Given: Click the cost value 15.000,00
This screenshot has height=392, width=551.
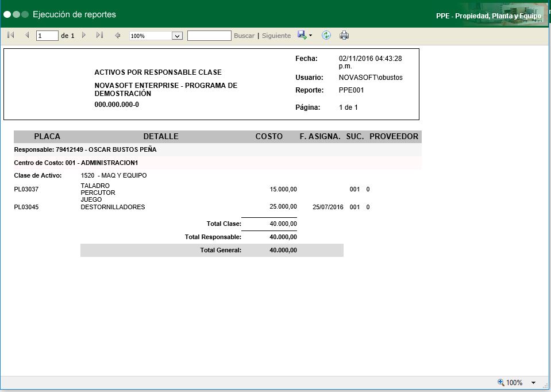Looking at the screenshot, I should pos(283,189).
